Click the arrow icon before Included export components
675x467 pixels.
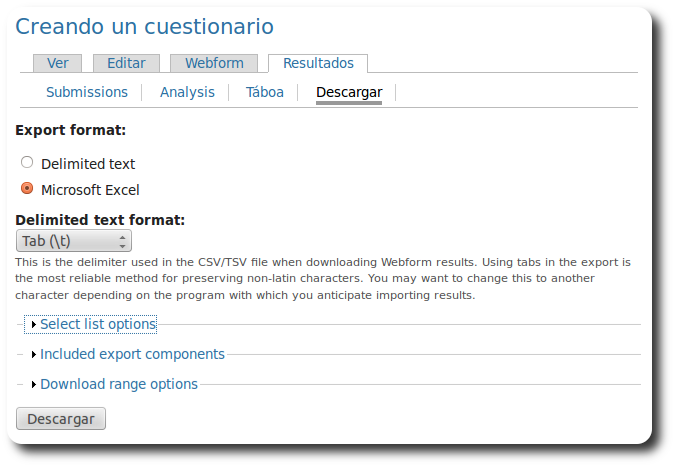pos(34,355)
